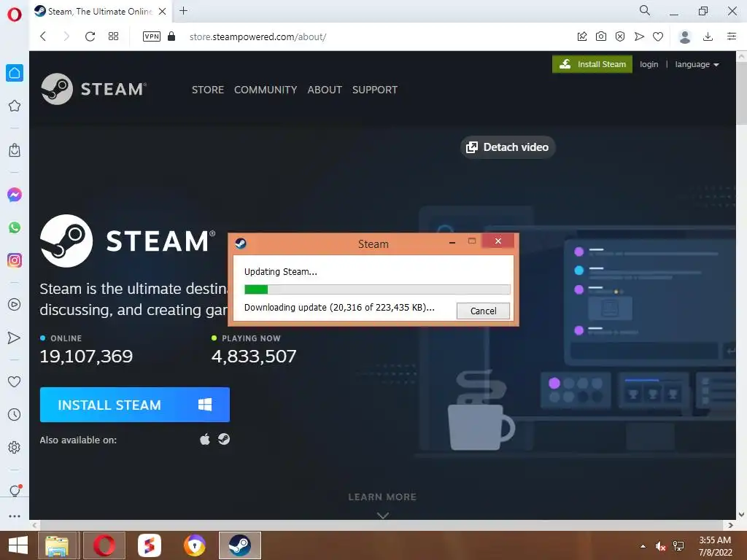Click the snapshot camera icon
Viewport: 747px width, 560px height.
tap(601, 36)
